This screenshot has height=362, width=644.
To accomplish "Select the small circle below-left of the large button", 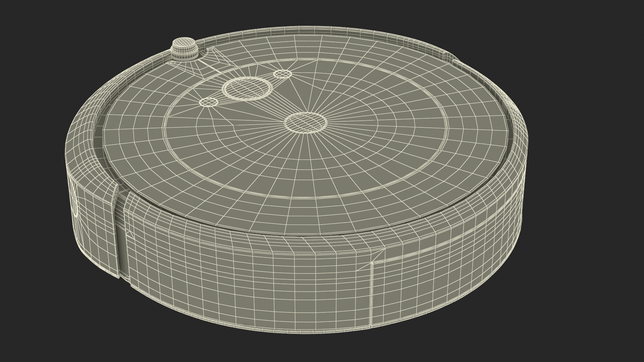I will 209,102.
